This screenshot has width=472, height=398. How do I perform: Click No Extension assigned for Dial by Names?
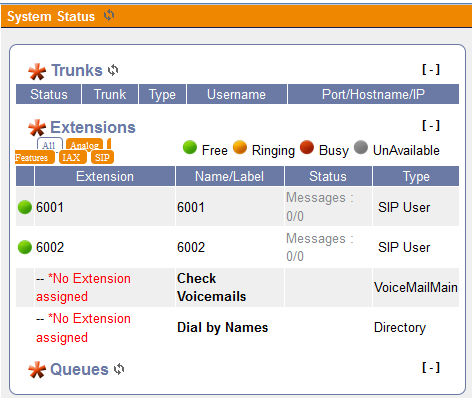pyautogui.click(x=84, y=328)
